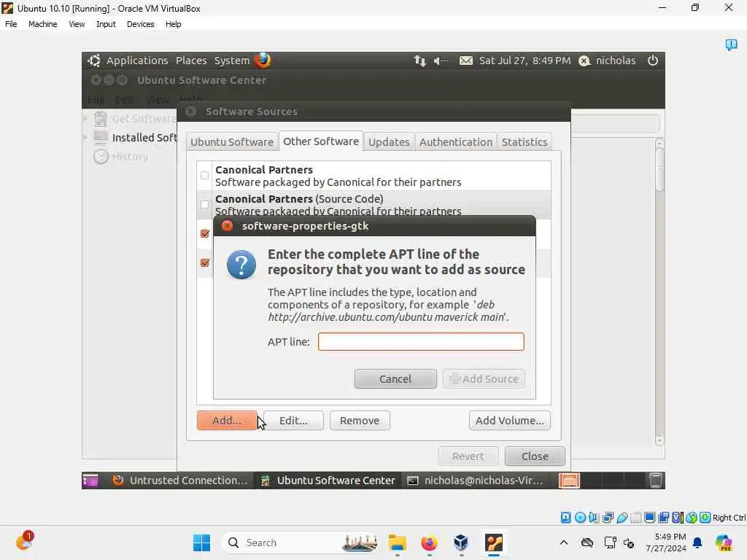The width and height of the screenshot is (747, 560).
Task: Click the Add Volume... button
Action: click(510, 421)
